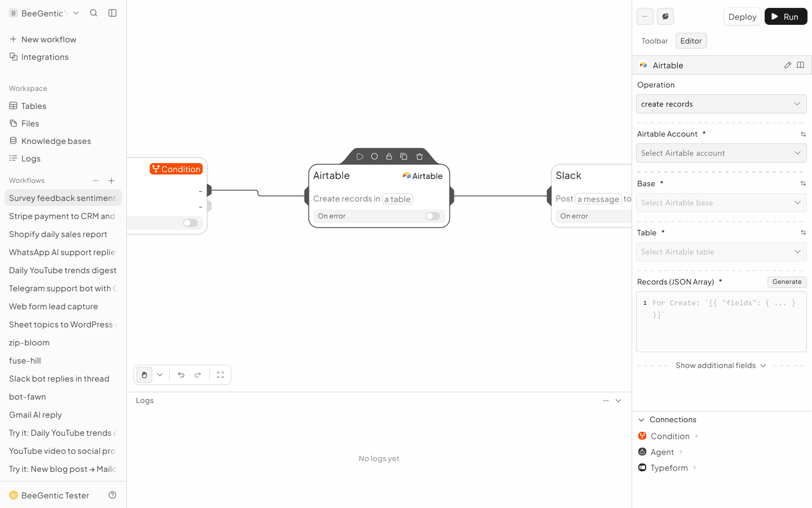This screenshot has height=508, width=812.
Task: Click the swap icon beside Table
Action: pos(803,233)
